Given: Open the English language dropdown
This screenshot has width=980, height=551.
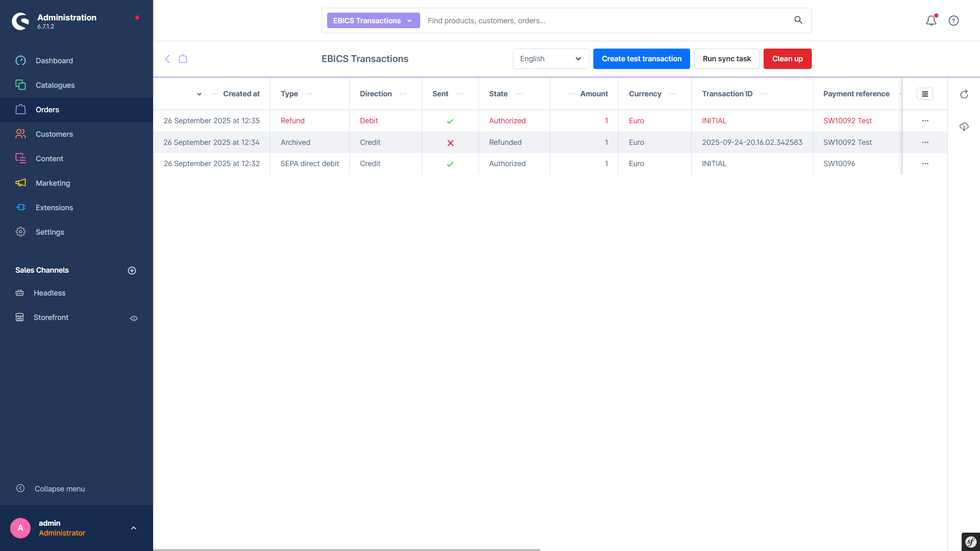Looking at the screenshot, I should [550, 59].
